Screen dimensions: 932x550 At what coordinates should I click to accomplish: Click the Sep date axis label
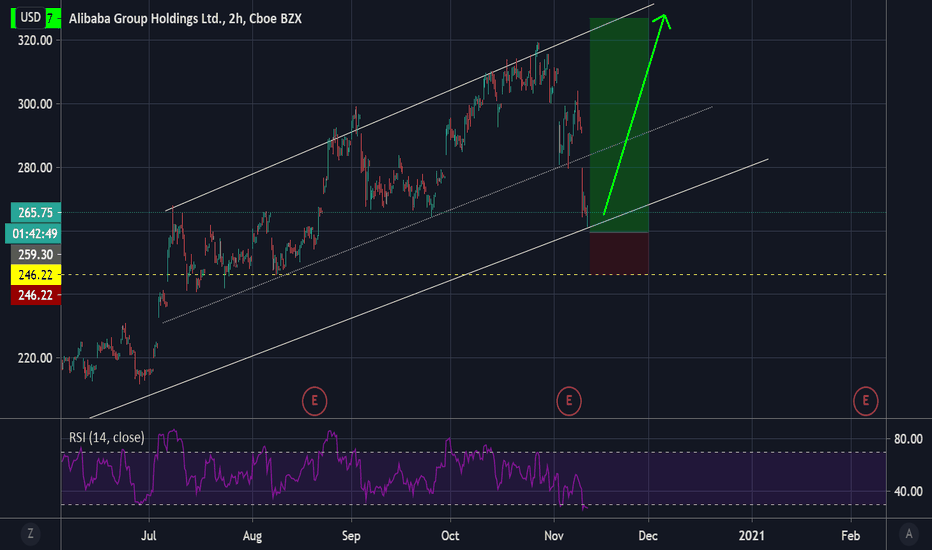(x=351, y=536)
